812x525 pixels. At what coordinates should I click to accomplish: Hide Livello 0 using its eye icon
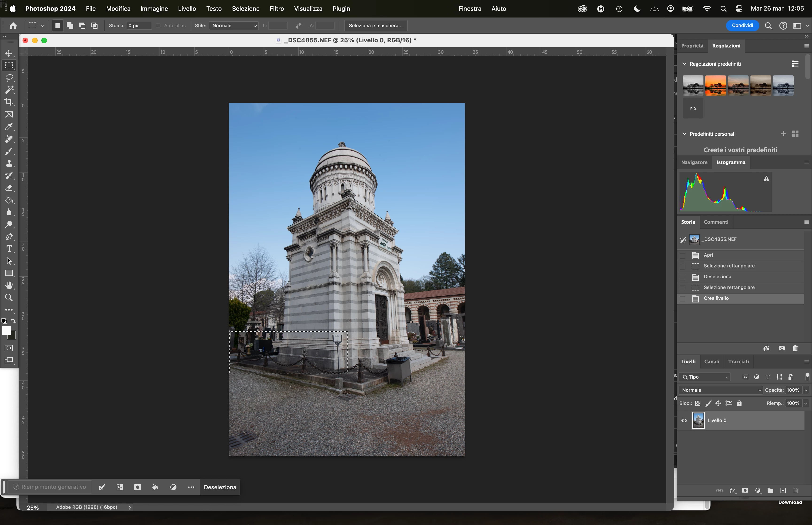(684, 420)
